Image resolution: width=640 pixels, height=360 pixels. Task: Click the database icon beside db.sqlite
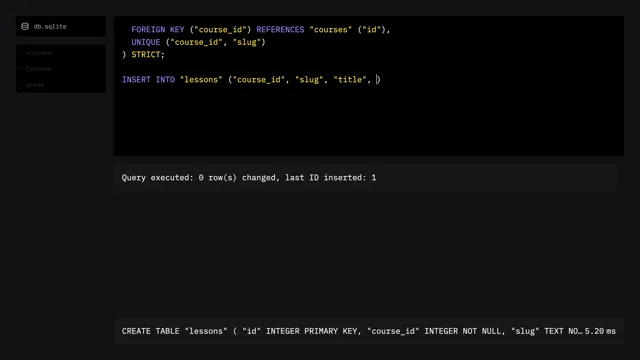[x=25, y=27]
